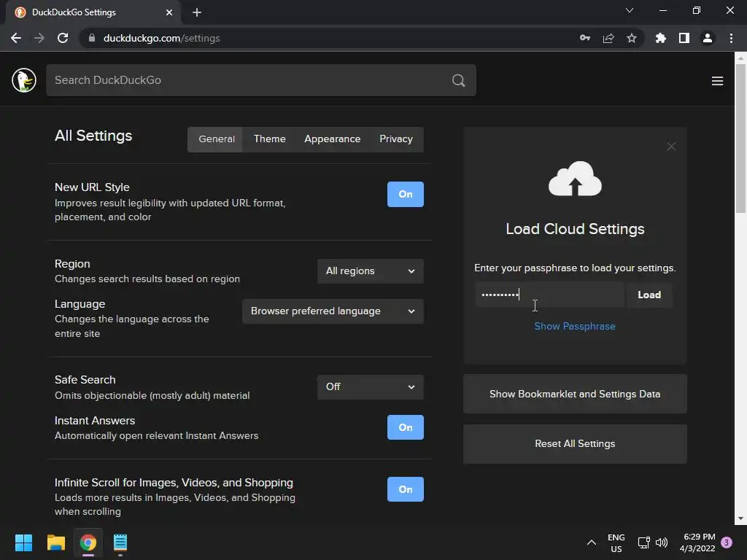Viewport: 747px width, 560px height.
Task: Open the Chrome profile icon
Action: coord(707,38)
